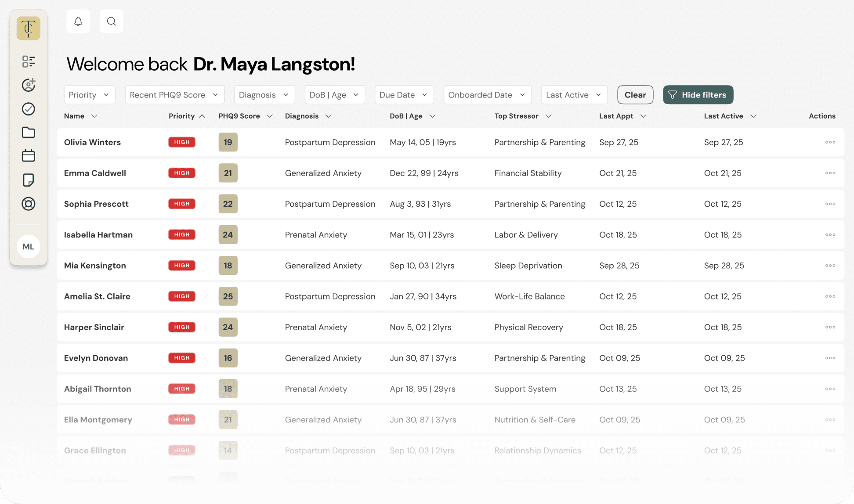Open the Amelia St. Claire patient row
The width and height of the screenshot is (854, 504).
[x=97, y=296]
